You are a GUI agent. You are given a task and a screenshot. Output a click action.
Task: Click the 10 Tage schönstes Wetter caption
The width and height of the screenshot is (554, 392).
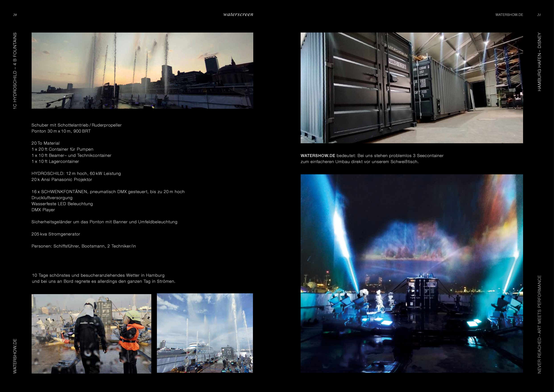click(x=98, y=275)
